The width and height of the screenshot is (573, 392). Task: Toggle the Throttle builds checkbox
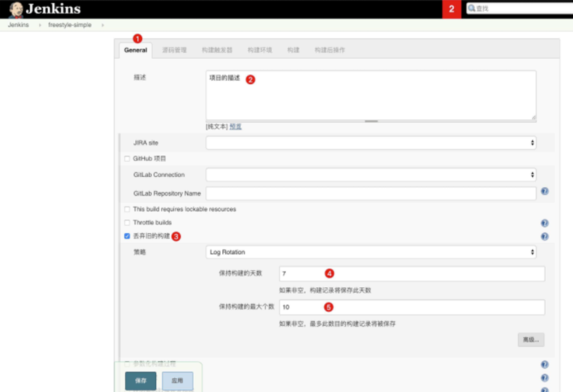127,222
